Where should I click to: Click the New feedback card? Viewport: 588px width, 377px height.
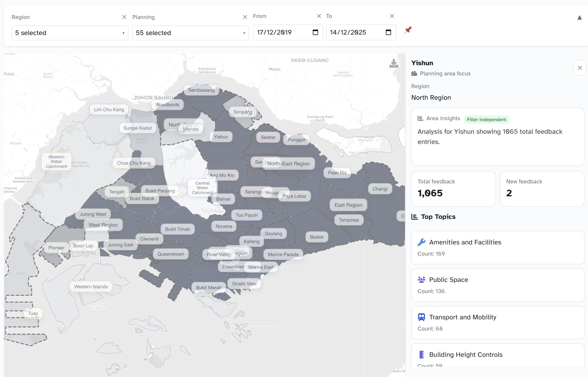tap(542, 189)
